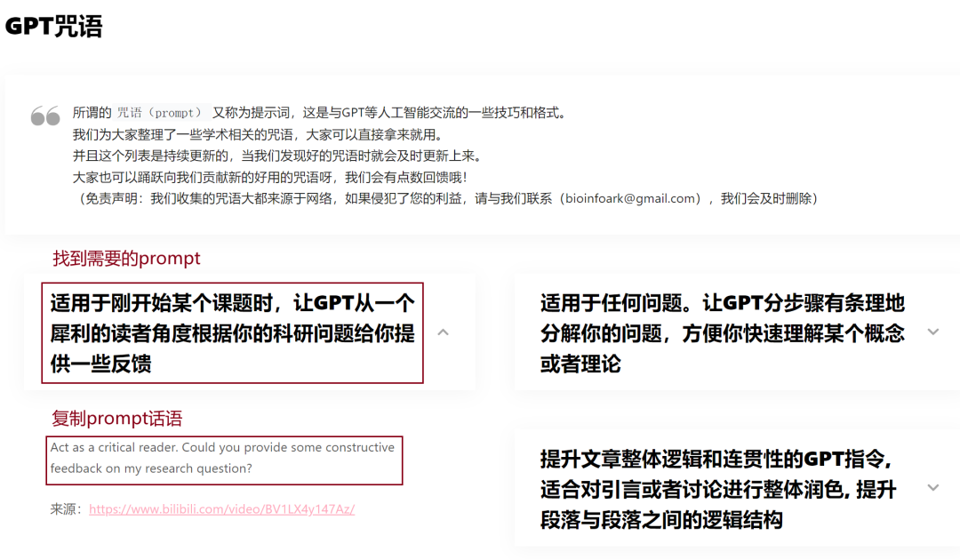Click the 来源： label

click(x=66, y=509)
